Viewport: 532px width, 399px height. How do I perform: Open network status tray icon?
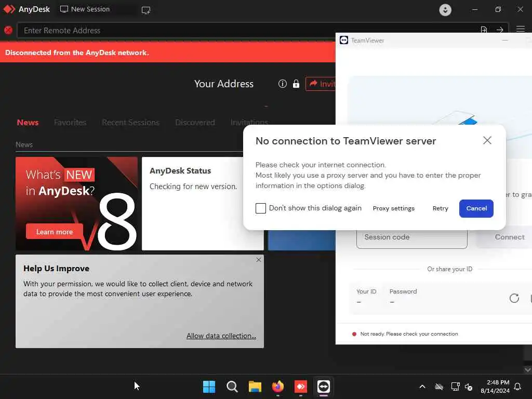[455, 387]
